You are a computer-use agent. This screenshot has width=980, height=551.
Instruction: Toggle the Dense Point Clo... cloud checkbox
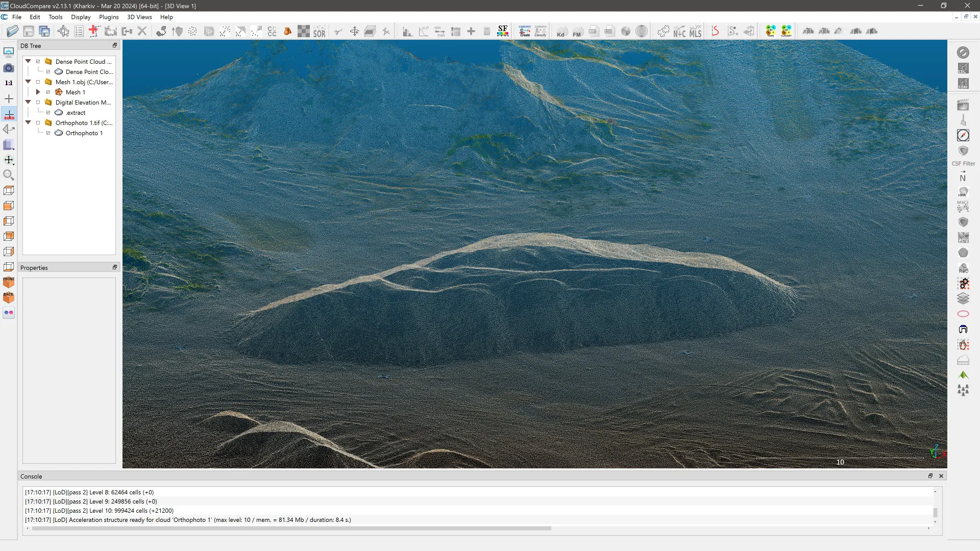[48, 72]
